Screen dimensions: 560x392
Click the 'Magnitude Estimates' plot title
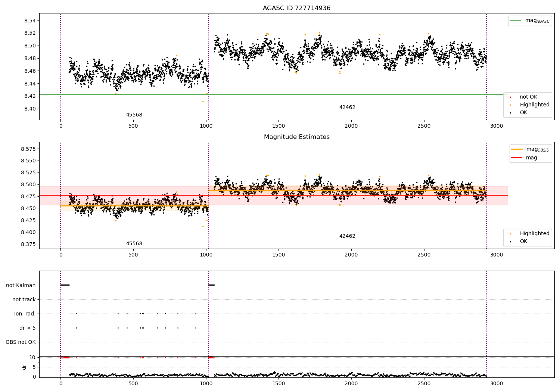pyautogui.click(x=296, y=137)
